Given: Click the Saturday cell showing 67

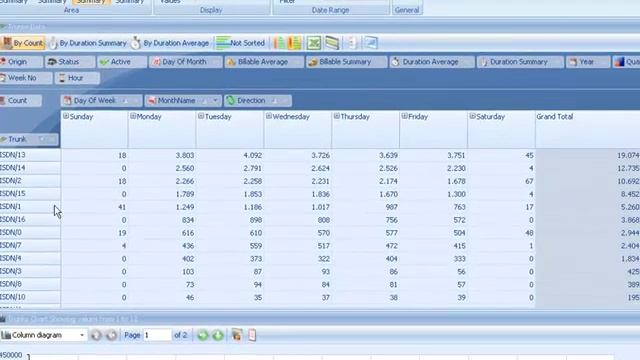Looking at the screenshot, I should click(x=501, y=181).
